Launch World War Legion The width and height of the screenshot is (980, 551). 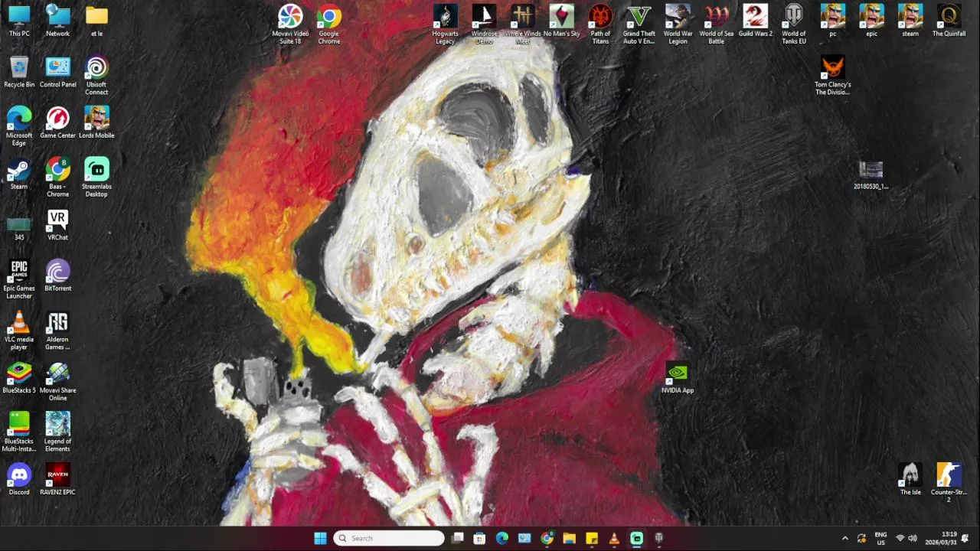[678, 24]
